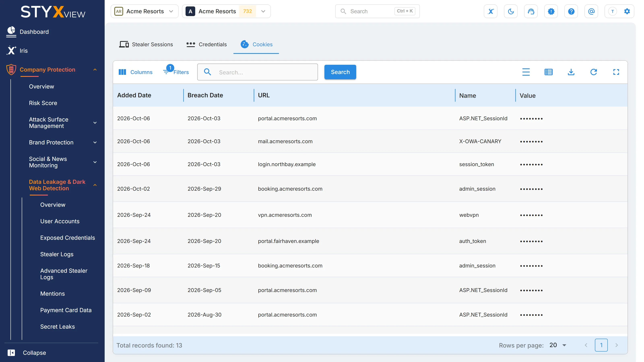This screenshot has height=362, width=644.
Task: Collapse the Company Protection section
Action: [95, 70]
